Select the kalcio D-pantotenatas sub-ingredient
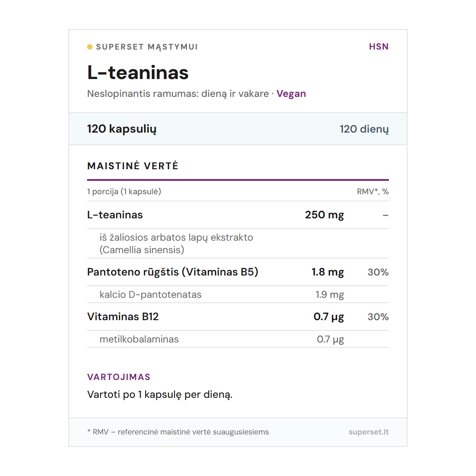This screenshot has height=476, width=476. [x=150, y=295]
